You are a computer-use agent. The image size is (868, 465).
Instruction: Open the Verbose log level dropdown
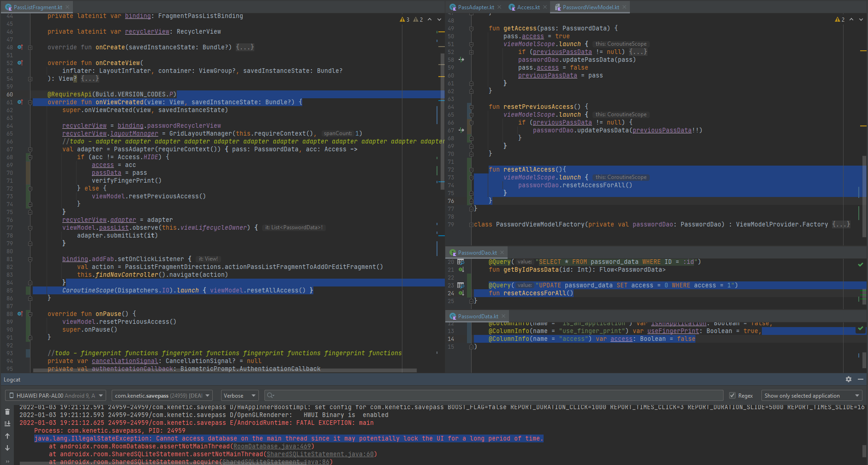[239, 395]
